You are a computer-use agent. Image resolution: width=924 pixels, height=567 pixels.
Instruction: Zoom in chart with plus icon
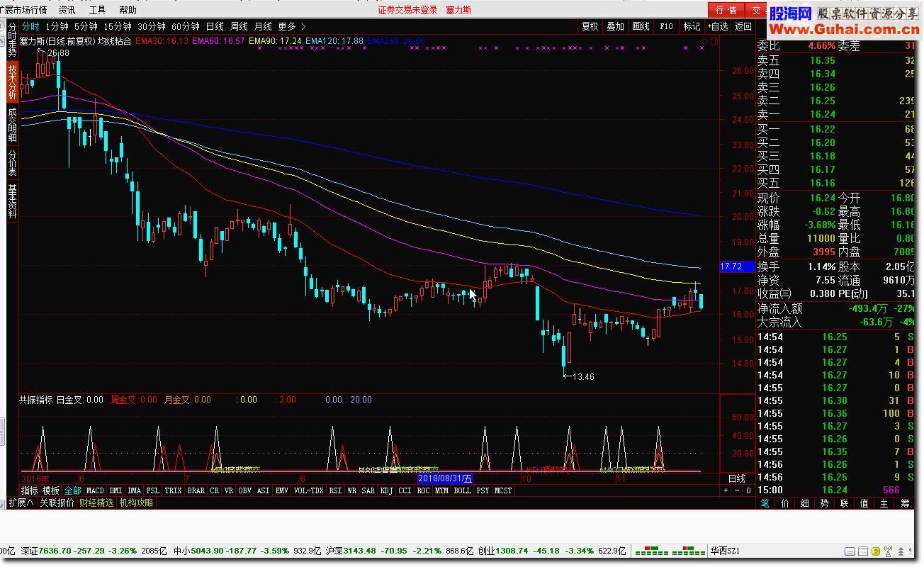pos(727,490)
